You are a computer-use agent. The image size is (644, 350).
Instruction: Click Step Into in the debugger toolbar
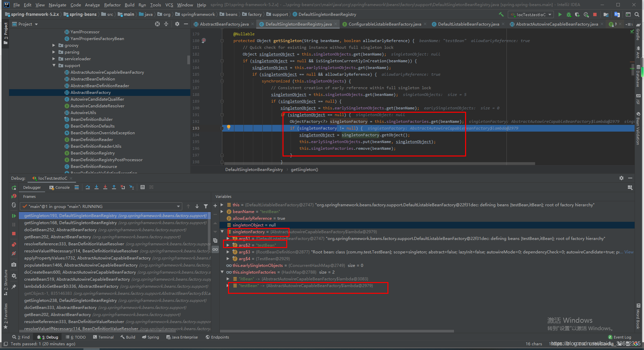97,187
